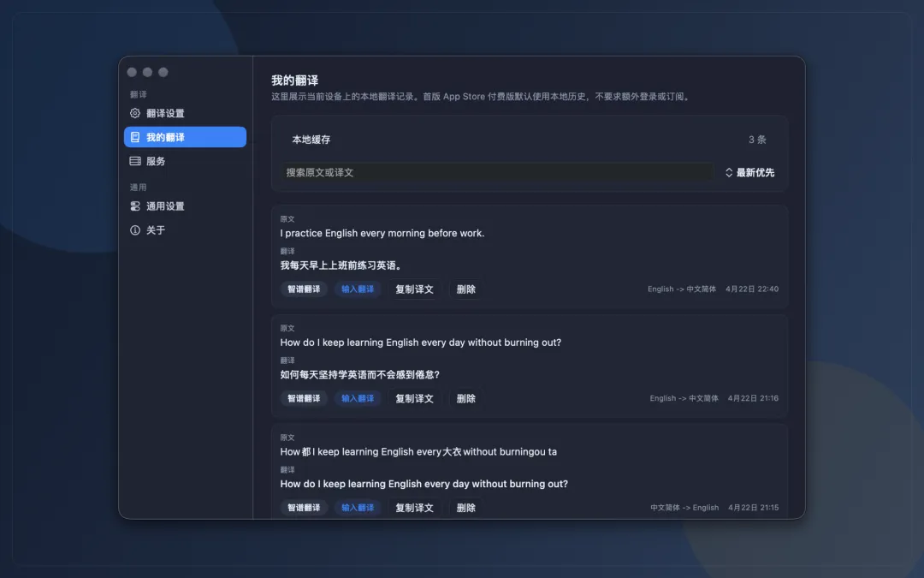The width and height of the screenshot is (924, 578).
Task: Click 复制译文 for the 'practice English' record
Action: point(414,289)
